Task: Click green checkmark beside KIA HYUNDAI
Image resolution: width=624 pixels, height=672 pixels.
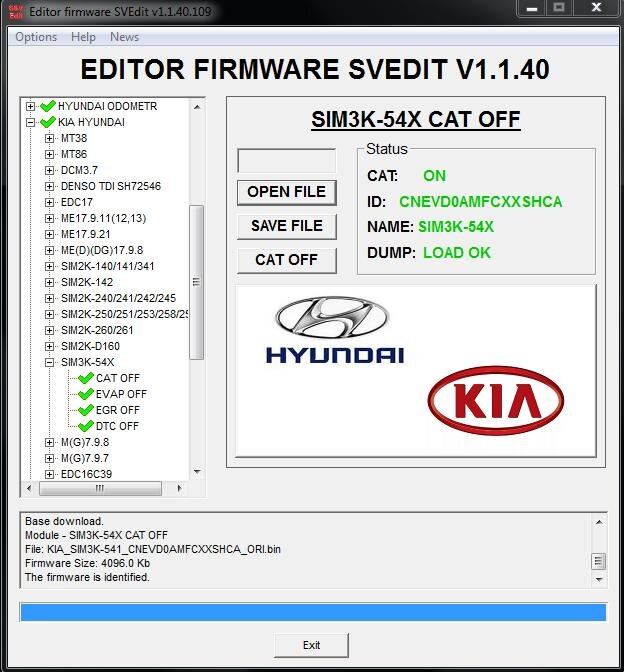Action: [x=48, y=122]
